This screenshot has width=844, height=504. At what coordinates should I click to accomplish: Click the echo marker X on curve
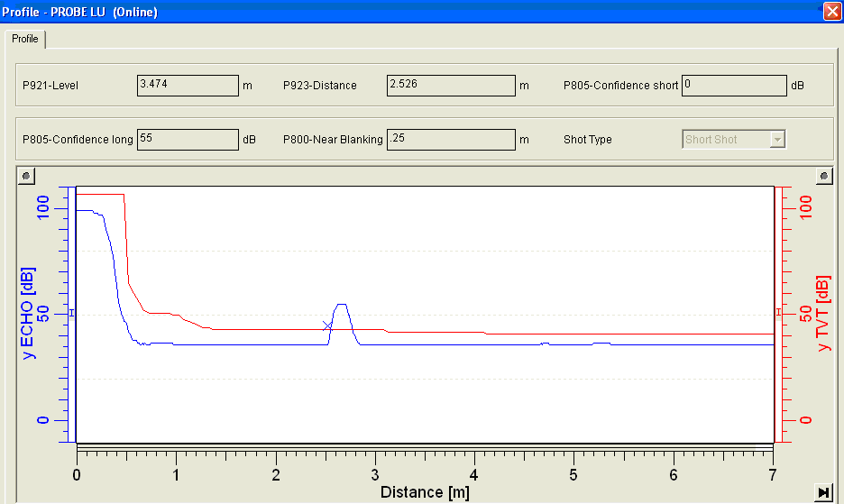pyautogui.click(x=326, y=325)
